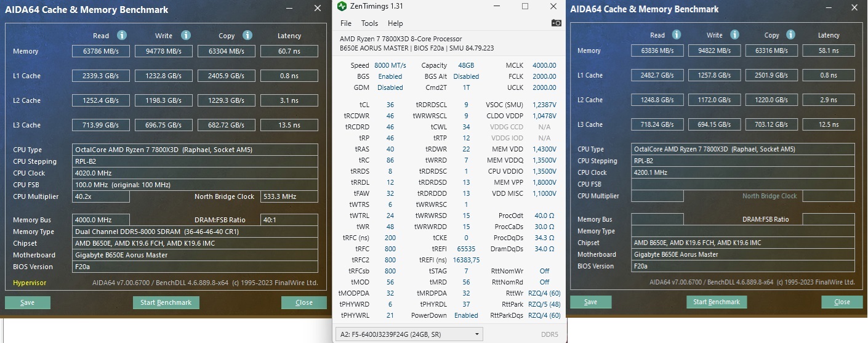
Task: Click Save button in left AIDA64 window
Action: coord(27,302)
